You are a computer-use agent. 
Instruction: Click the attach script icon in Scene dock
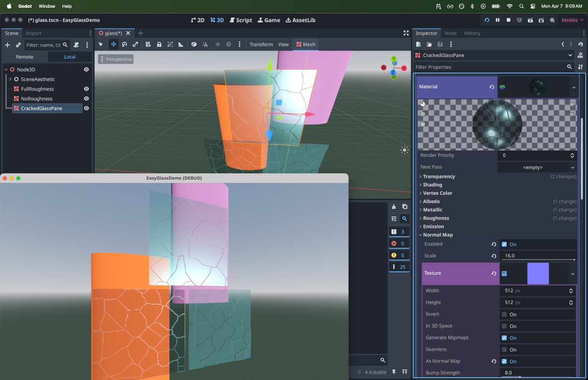coord(76,45)
